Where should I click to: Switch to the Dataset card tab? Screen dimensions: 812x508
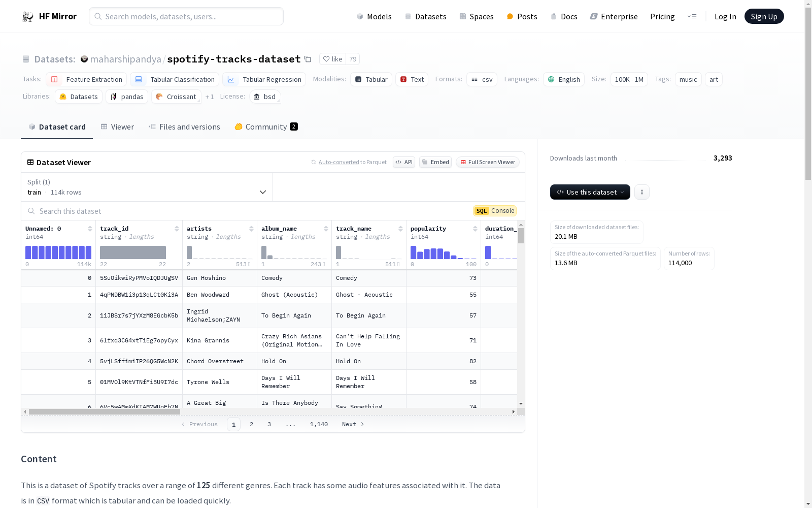[57, 127]
